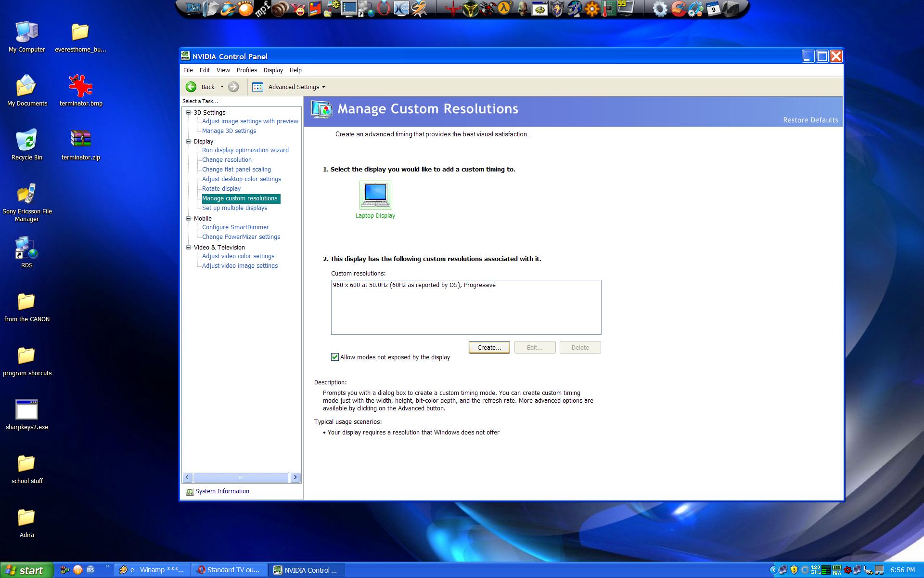This screenshot has width=924, height=578.
Task: Open My Computer desktop icon
Action: click(26, 33)
